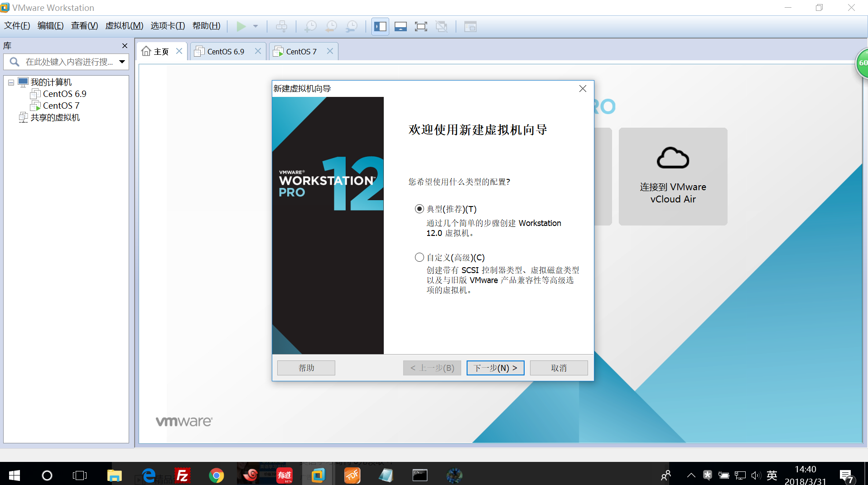Close the CentOS 6.9 tab
Viewport: 868px width, 485px height.
pos(258,51)
